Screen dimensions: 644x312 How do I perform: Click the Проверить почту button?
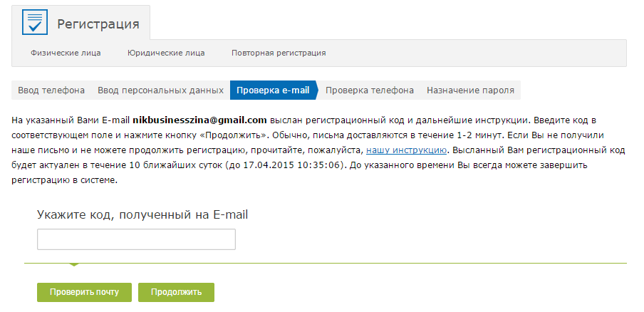(84, 292)
